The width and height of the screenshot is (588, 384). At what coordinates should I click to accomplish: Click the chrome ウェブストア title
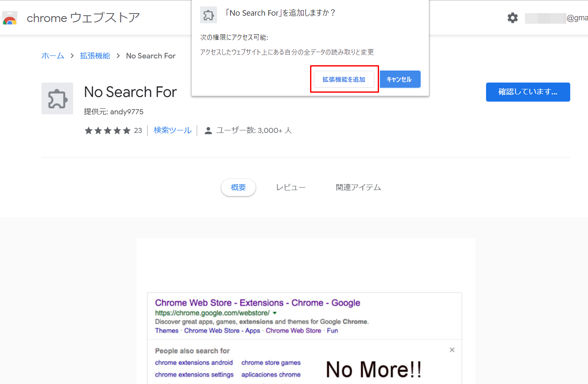(x=83, y=18)
